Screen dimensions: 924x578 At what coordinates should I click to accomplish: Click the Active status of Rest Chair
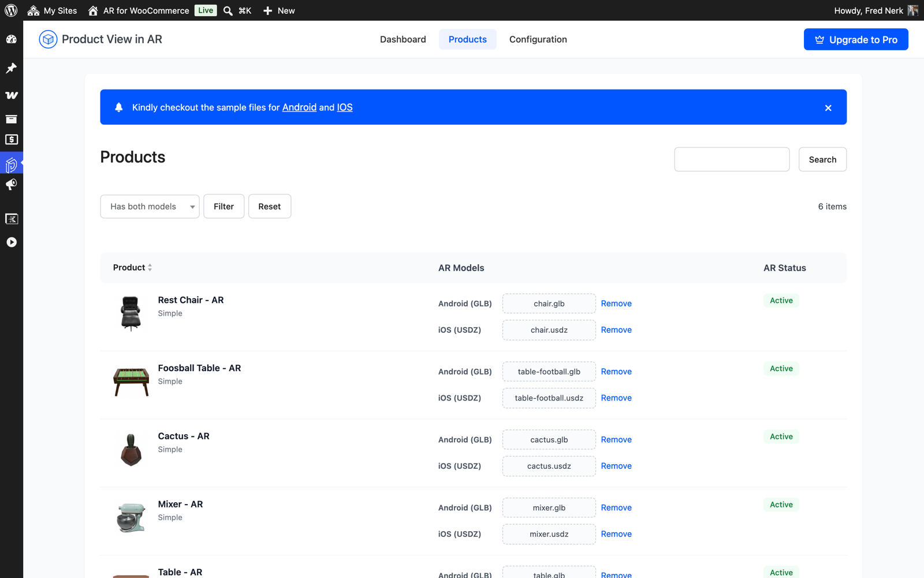coord(781,301)
